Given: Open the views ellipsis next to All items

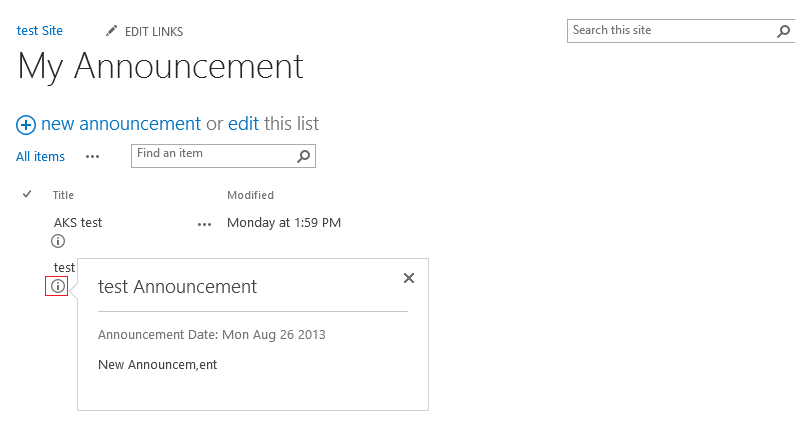Looking at the screenshot, I should pos(92,157).
